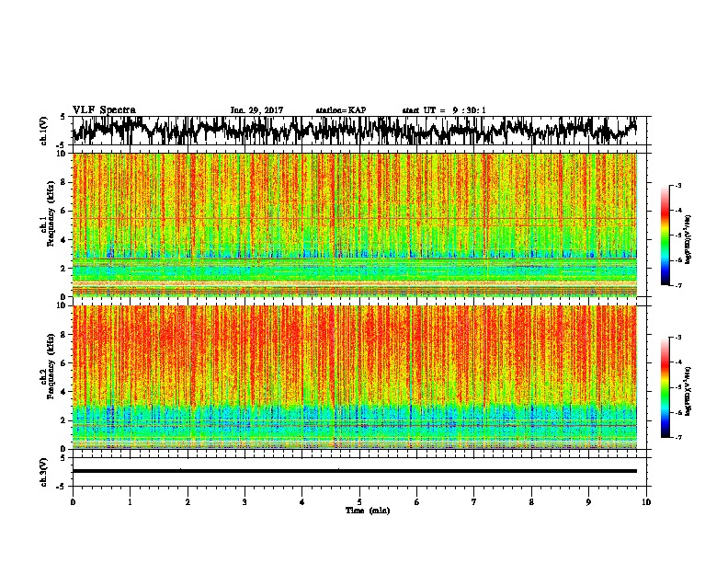The height and width of the screenshot is (563, 728).
Task: Click the 8 kHz tick label on the ch.1 spectrogram
Action: (x=63, y=182)
